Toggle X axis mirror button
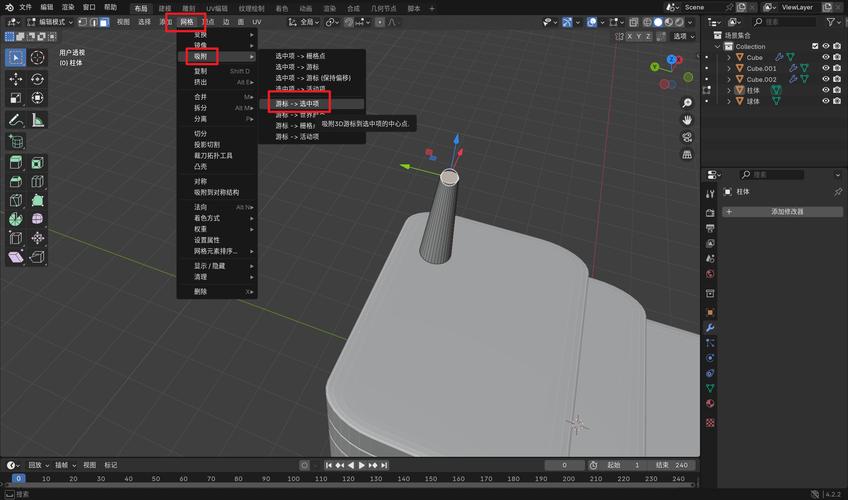Screen dimensions: 848x500 click(630, 36)
